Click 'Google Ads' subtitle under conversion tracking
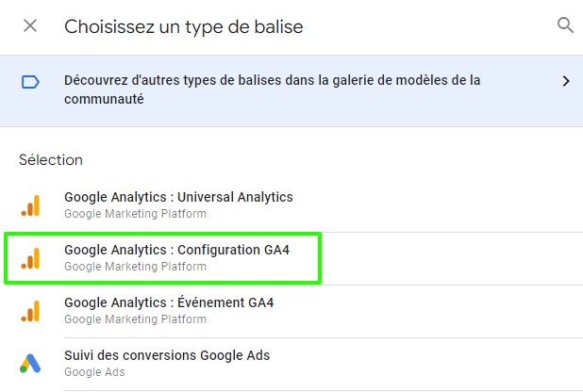The width and height of the screenshot is (583, 392). point(94,372)
